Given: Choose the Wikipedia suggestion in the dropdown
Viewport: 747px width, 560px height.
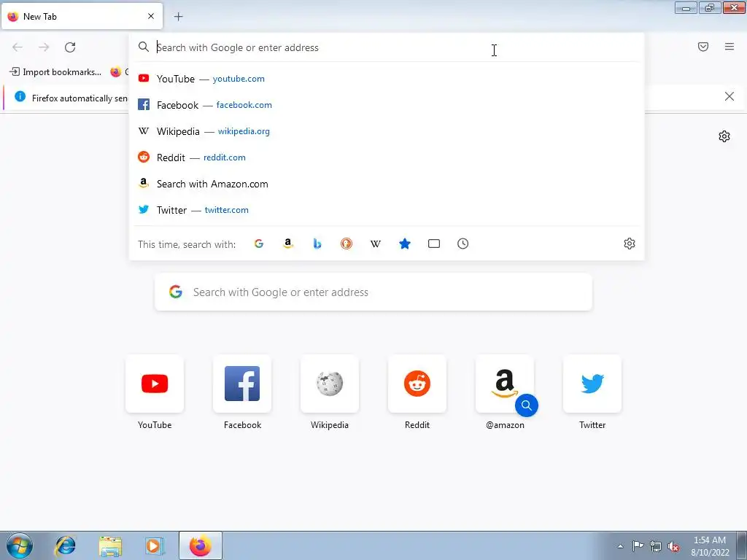Looking at the screenshot, I should (x=387, y=131).
